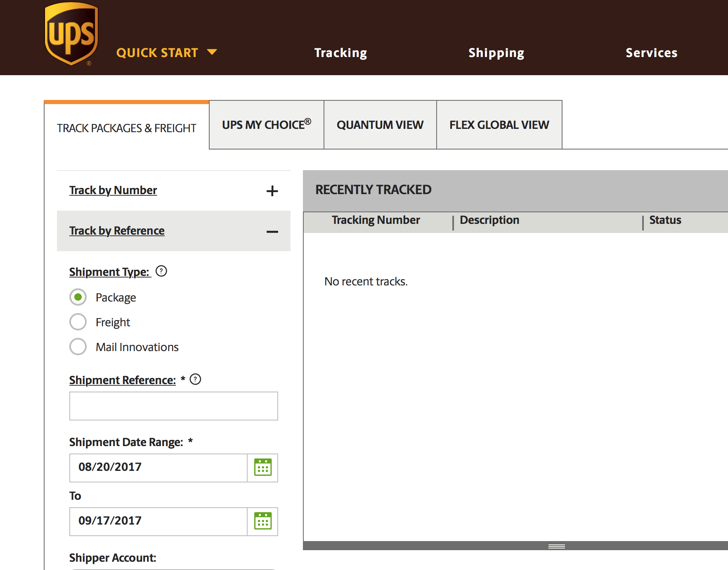
Task: Open the Shipping menu
Action: 496,53
